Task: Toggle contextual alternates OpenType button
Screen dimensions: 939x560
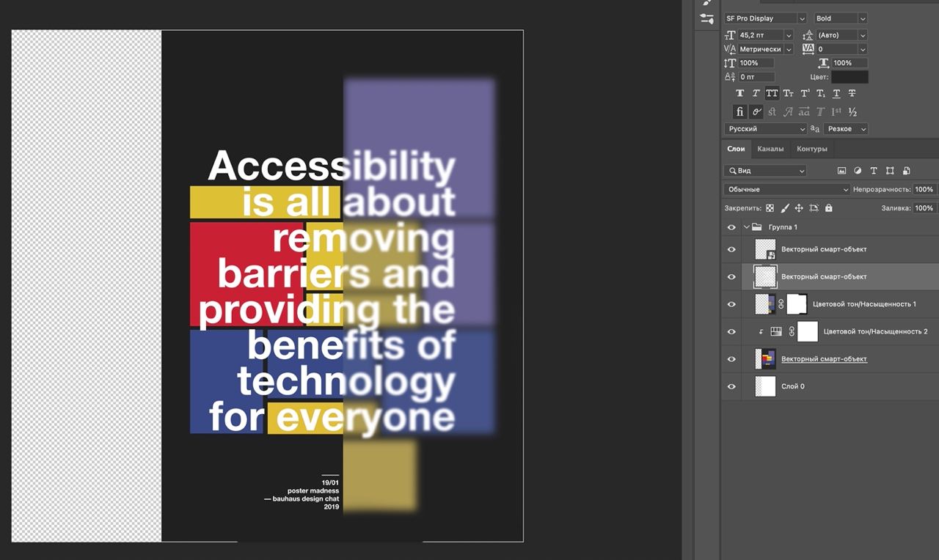Action: pyautogui.click(x=756, y=112)
